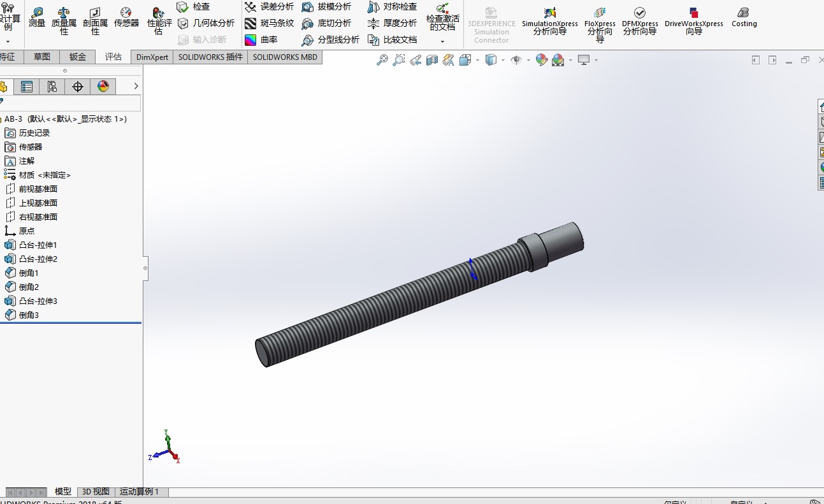Image resolution: width=824 pixels, height=504 pixels.
Task: Click Edit Appearance color ball icon
Action: [542, 60]
